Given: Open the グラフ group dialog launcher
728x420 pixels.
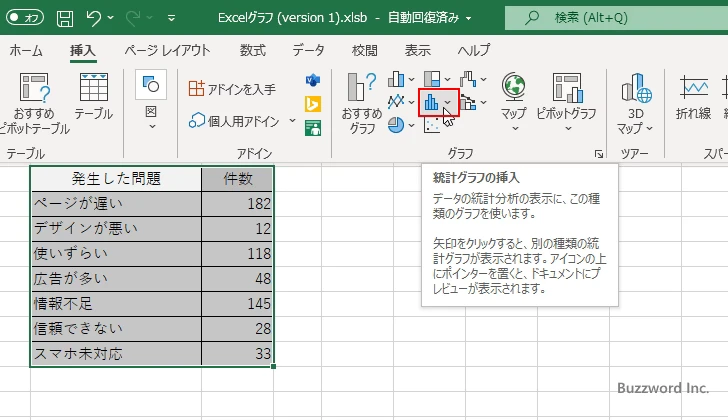Looking at the screenshot, I should 599,154.
